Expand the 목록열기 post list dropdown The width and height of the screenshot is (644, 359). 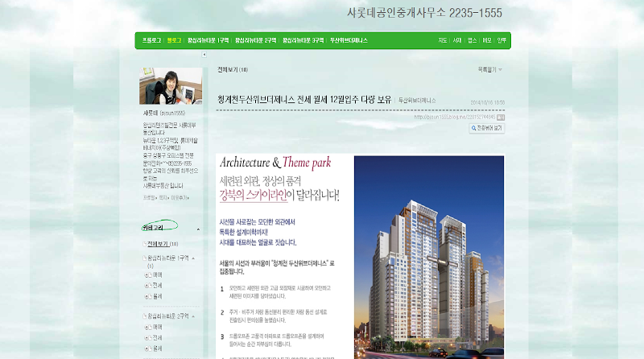[489, 70]
